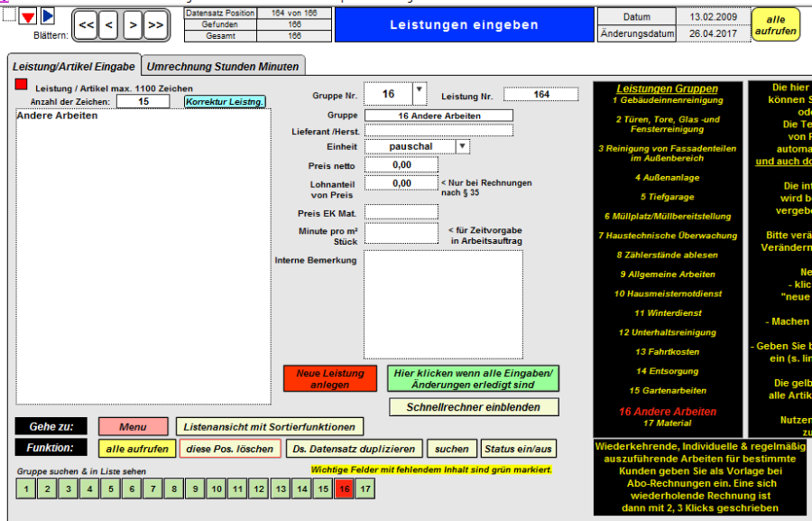
Task: Click the red square beside Leistung / Artikel
Action: (22, 85)
